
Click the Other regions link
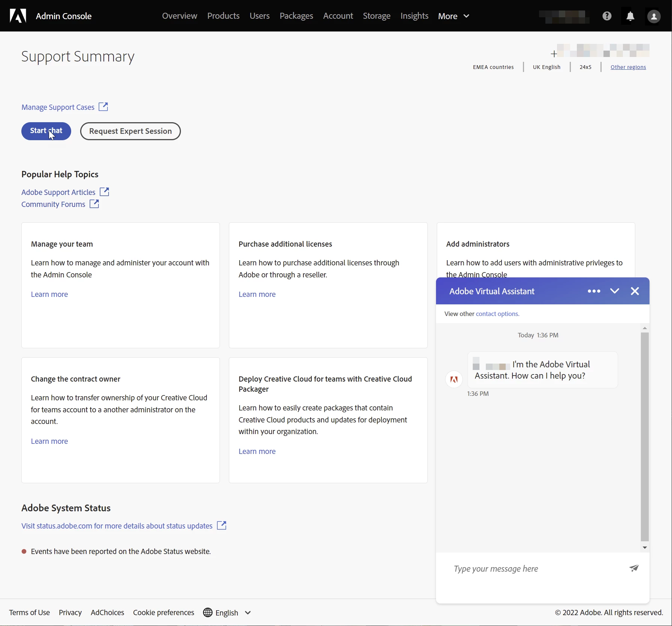point(628,67)
